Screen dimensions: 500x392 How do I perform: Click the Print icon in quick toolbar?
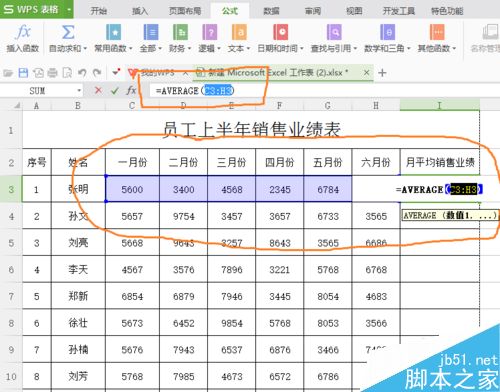pyautogui.click(x=52, y=73)
